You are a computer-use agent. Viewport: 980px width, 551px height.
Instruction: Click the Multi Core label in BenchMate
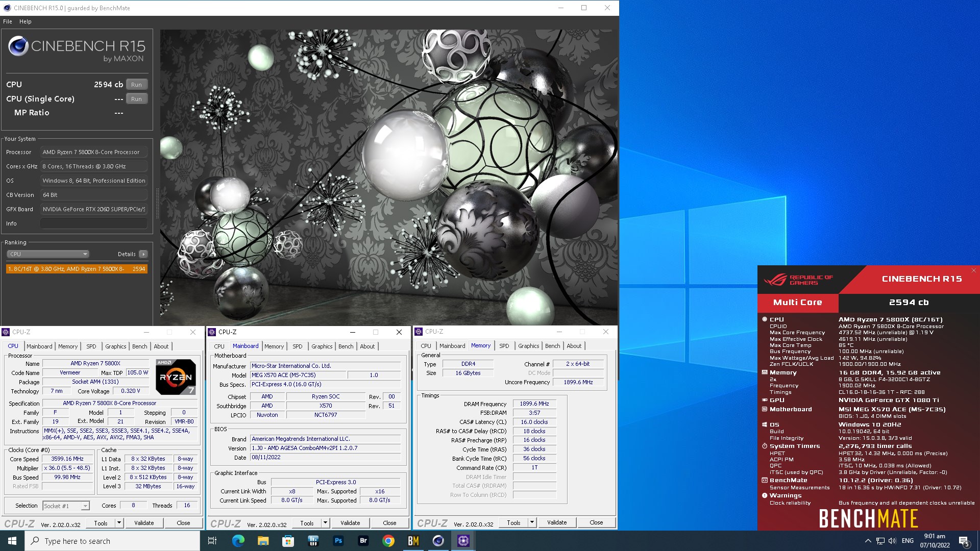(798, 303)
